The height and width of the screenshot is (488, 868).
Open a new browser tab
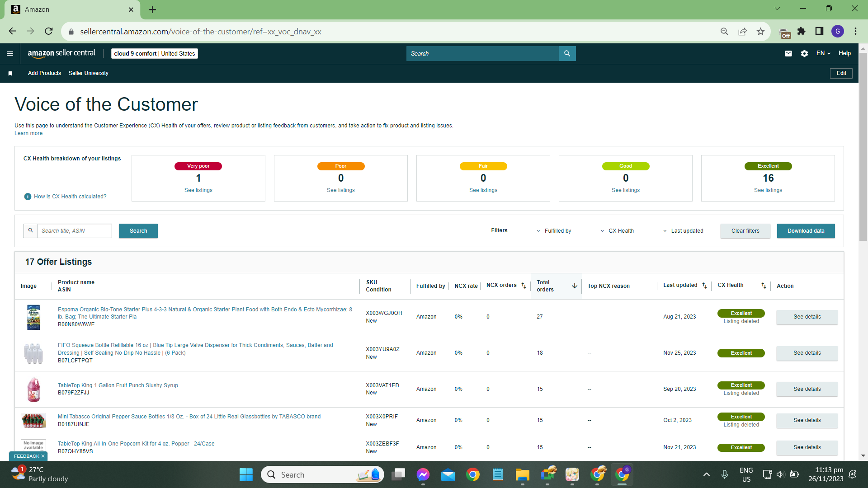pos(153,9)
